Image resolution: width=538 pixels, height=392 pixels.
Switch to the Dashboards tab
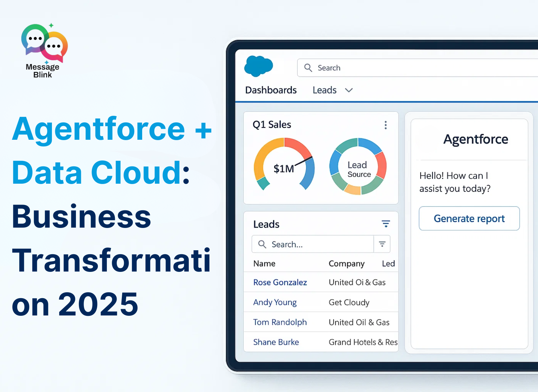coord(271,90)
